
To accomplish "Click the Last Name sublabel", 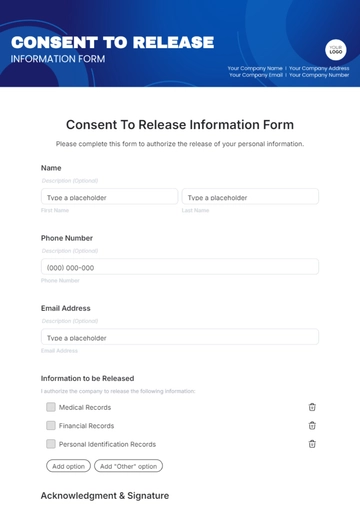I will 195,210.
